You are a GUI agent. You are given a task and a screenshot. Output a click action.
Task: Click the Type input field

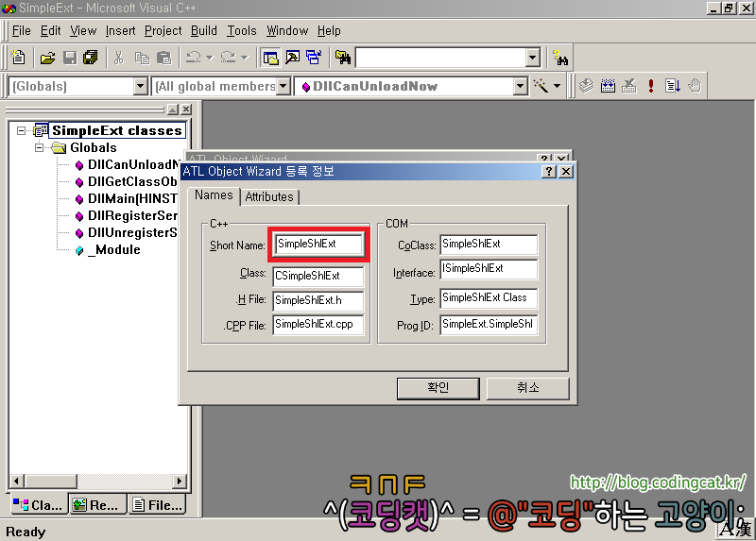[x=489, y=298]
